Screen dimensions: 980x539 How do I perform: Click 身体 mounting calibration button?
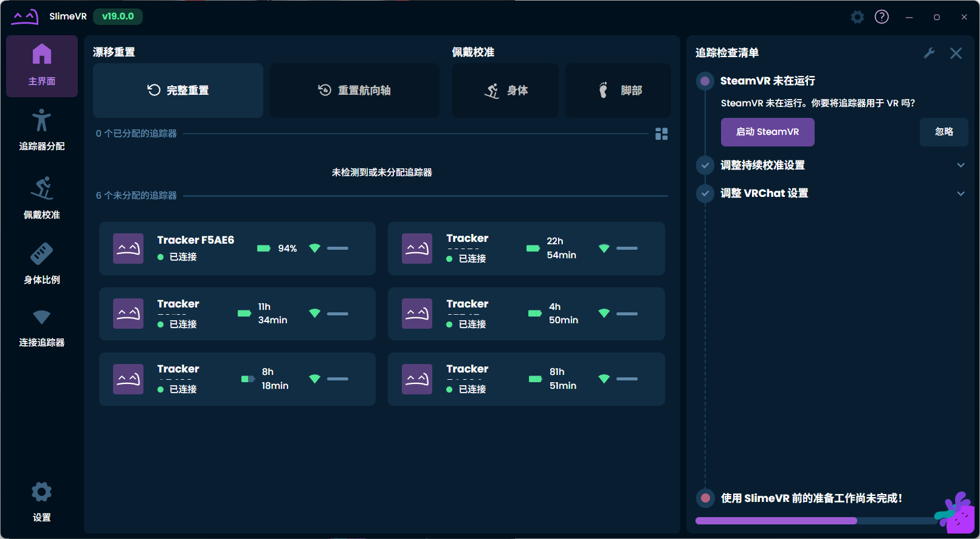click(x=505, y=91)
